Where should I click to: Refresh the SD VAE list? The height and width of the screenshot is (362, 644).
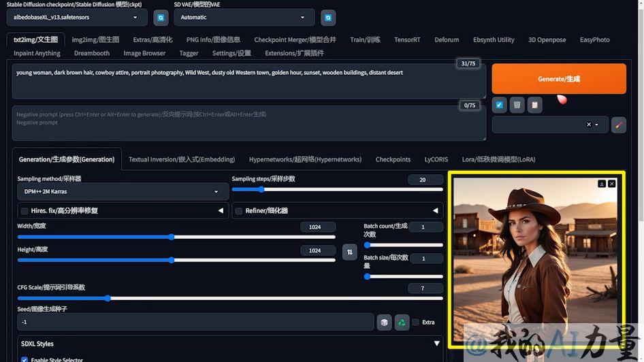[327, 18]
